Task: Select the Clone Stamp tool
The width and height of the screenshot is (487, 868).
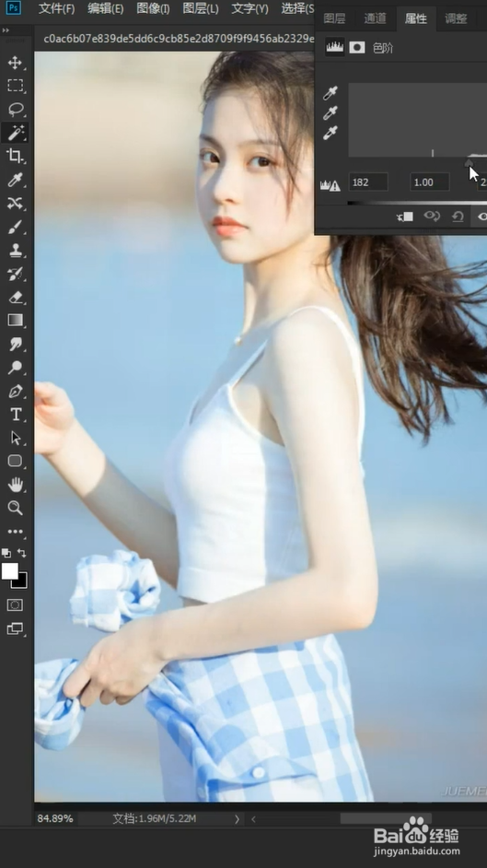Action: click(15, 251)
